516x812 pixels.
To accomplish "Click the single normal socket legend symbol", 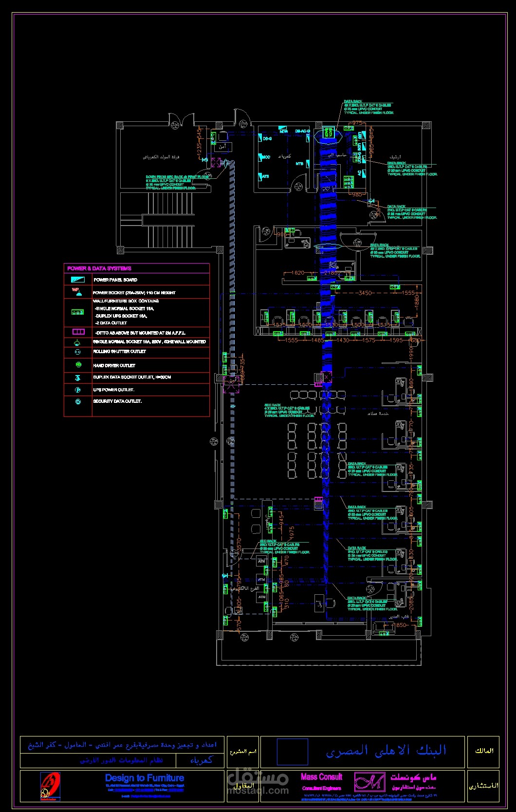I will [78, 342].
